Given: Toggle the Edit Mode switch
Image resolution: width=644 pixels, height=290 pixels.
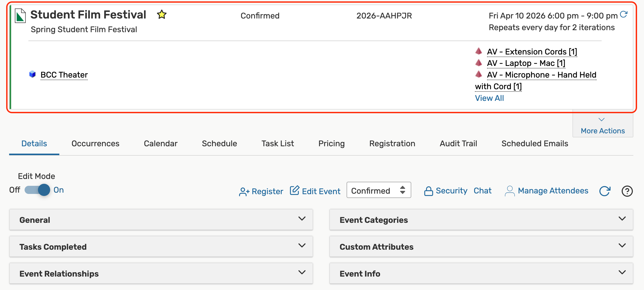Looking at the screenshot, I should (38, 190).
